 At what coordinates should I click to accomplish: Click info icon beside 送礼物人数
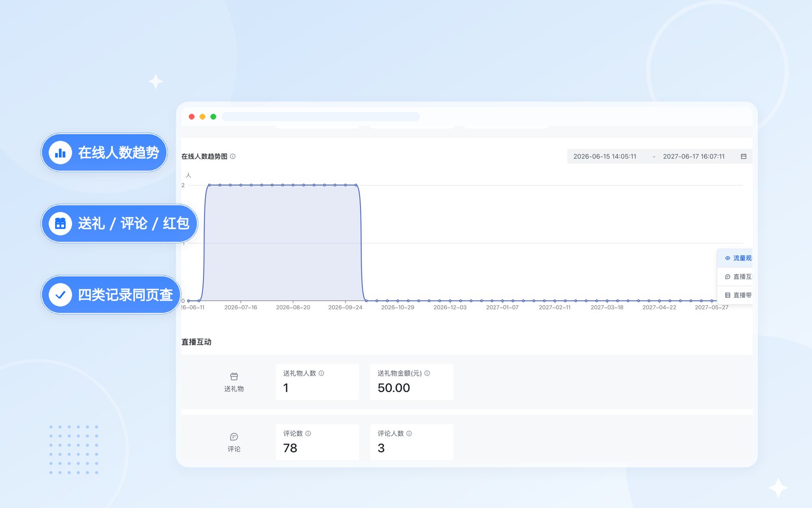pos(321,373)
